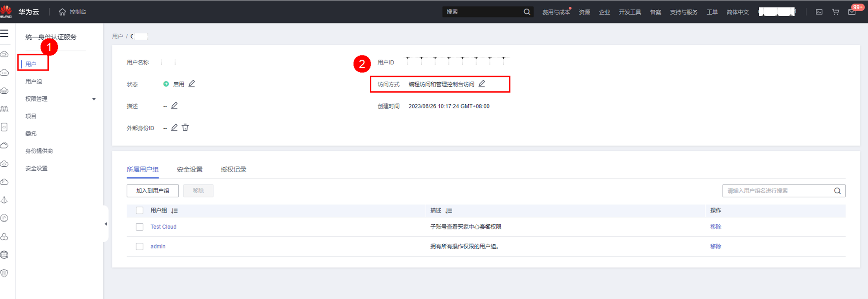868x299 pixels.
Task: Click the search magnifier in top search bar
Action: point(527,12)
